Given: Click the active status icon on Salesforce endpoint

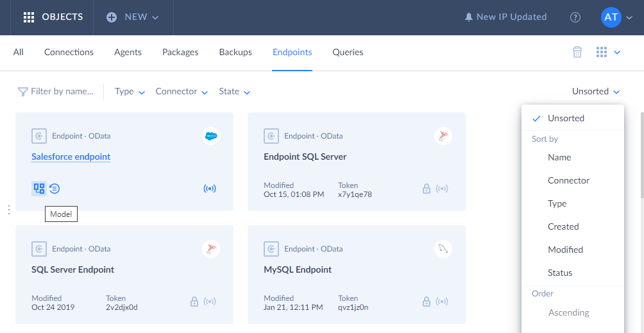Looking at the screenshot, I should pyautogui.click(x=210, y=189).
